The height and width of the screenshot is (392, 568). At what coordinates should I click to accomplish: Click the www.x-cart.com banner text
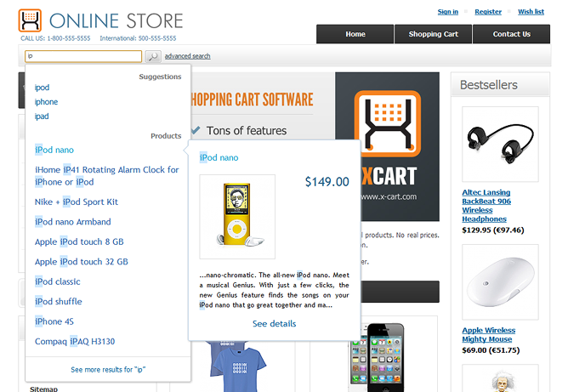click(389, 196)
